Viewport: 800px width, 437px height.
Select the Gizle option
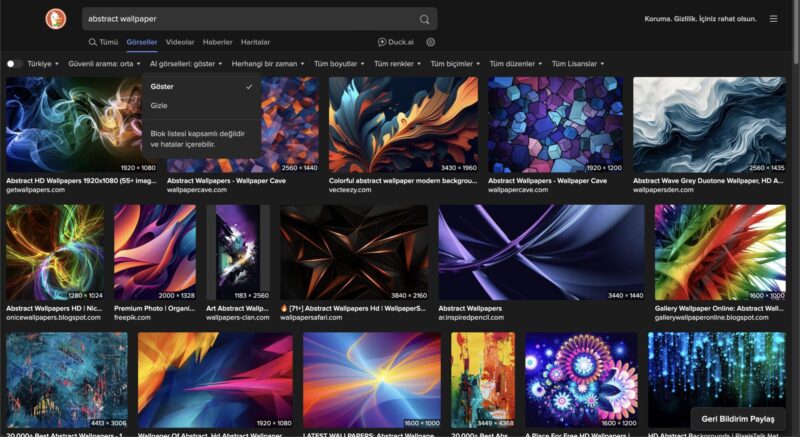point(159,105)
